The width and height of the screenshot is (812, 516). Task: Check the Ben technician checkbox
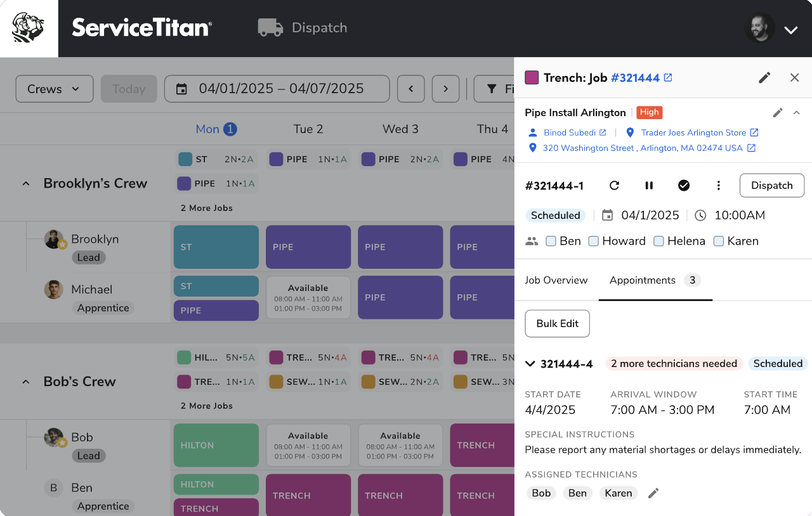click(x=551, y=241)
